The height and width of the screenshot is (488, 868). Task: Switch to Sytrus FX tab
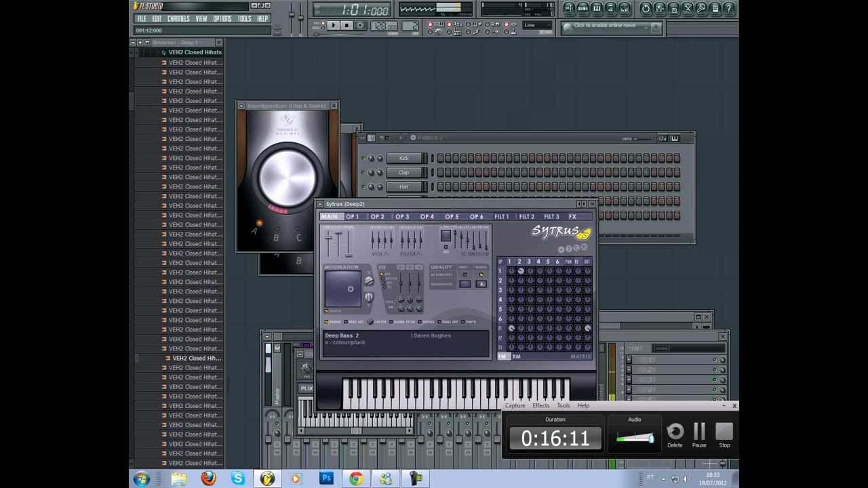tap(572, 217)
